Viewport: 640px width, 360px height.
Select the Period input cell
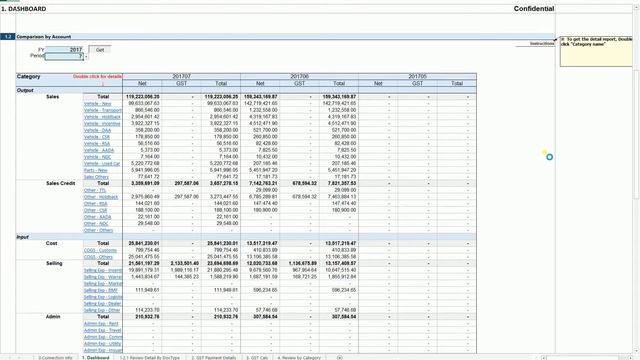[64, 56]
